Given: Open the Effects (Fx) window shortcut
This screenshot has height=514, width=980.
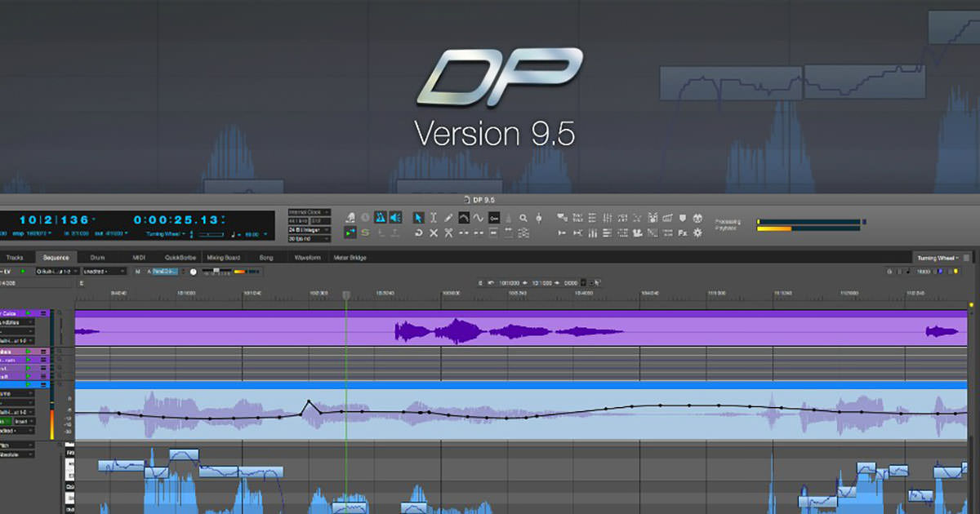Looking at the screenshot, I should tap(682, 233).
